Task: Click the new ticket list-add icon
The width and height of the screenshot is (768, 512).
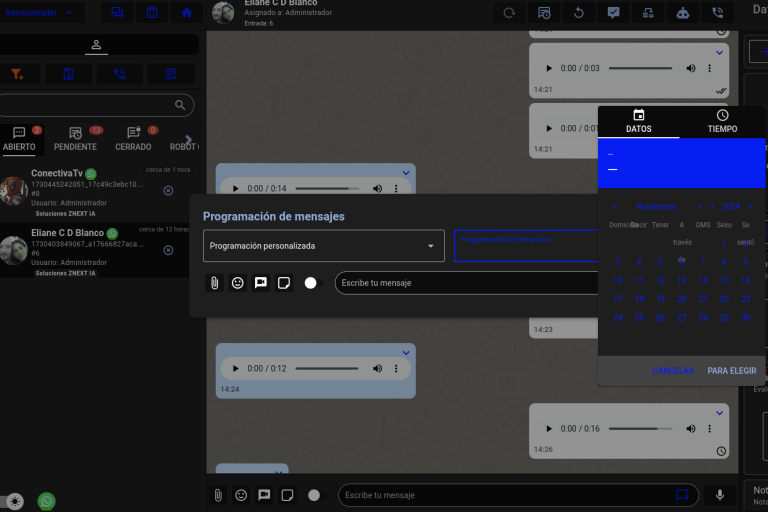Action: pos(171,74)
